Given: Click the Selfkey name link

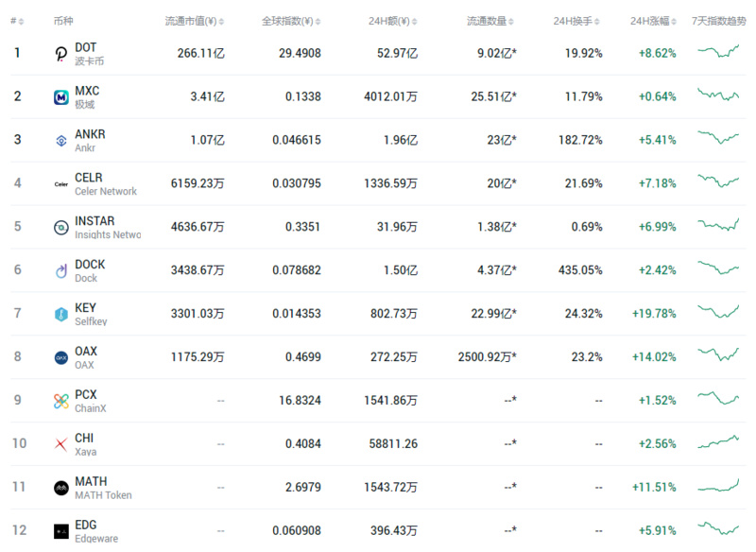Looking at the screenshot, I should [x=91, y=319].
